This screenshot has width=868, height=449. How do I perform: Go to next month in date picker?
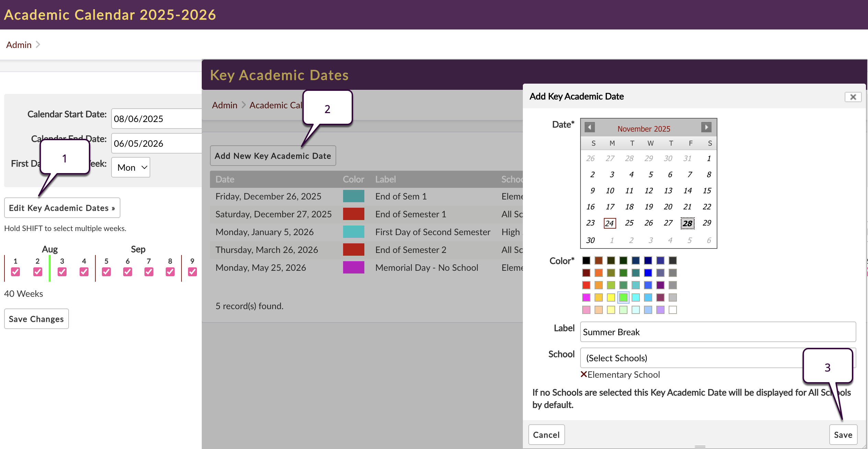pyautogui.click(x=706, y=127)
